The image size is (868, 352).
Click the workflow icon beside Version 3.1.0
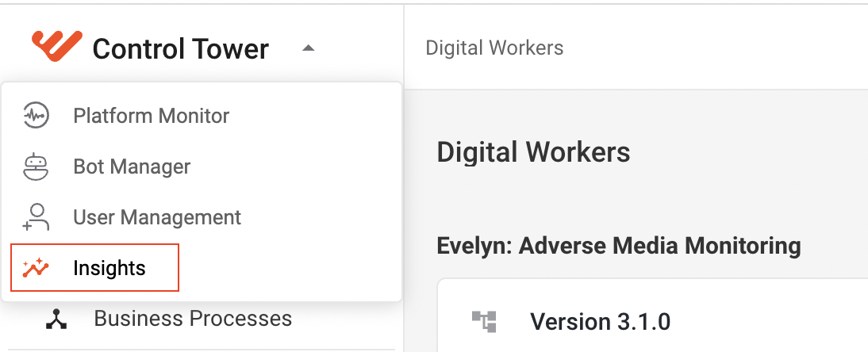(x=484, y=322)
